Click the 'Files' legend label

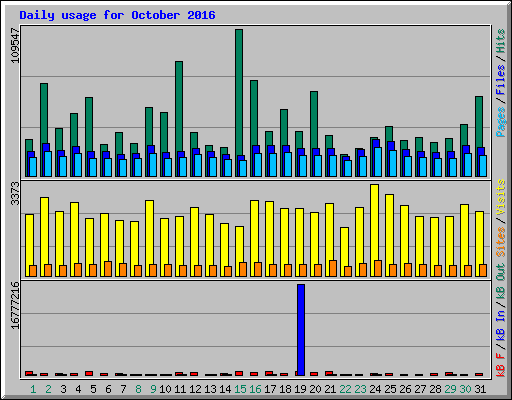pos(501,79)
